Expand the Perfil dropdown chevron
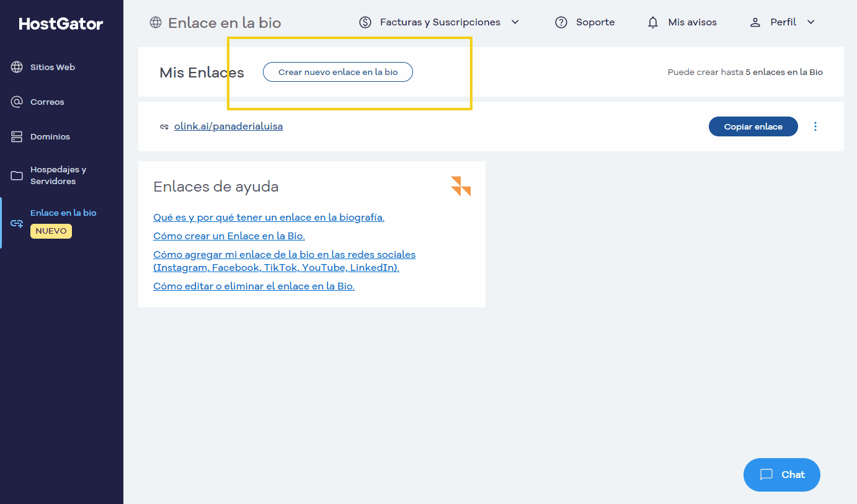The width and height of the screenshot is (857, 504). 810,22
